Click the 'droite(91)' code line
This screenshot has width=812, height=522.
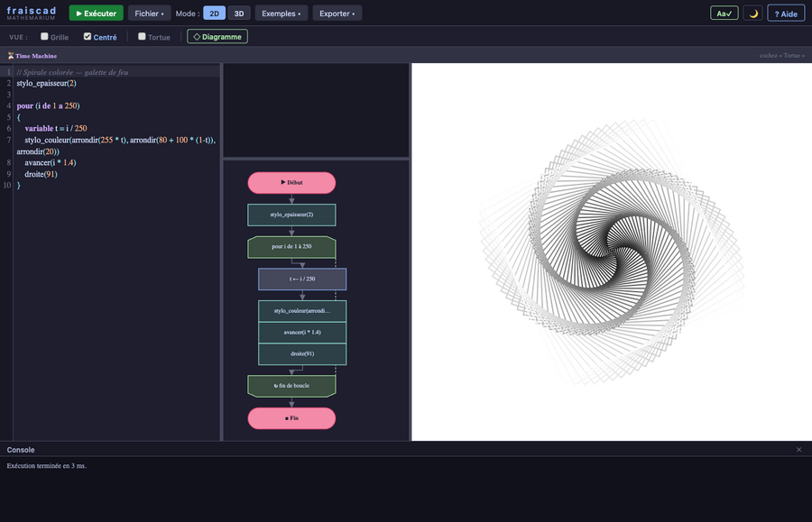(x=41, y=174)
